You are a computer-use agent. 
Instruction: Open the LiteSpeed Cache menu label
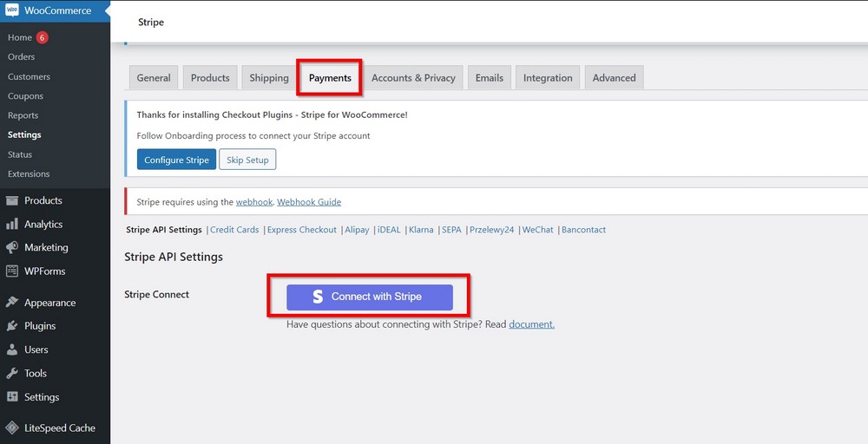[60, 428]
